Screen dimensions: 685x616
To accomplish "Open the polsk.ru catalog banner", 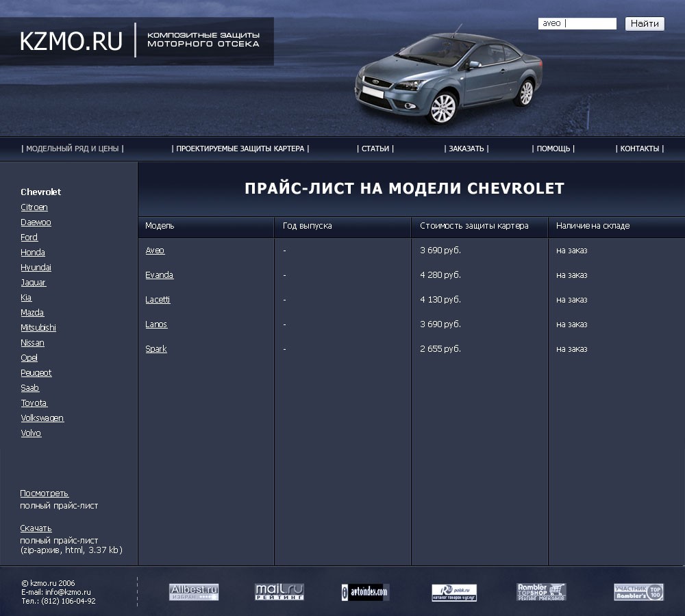I will pyautogui.click(x=454, y=593).
